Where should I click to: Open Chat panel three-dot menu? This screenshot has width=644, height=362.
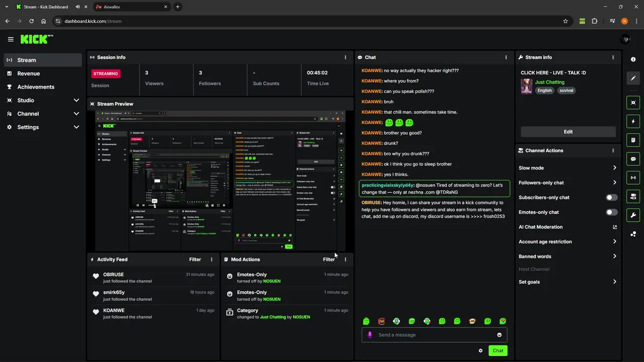click(x=506, y=57)
